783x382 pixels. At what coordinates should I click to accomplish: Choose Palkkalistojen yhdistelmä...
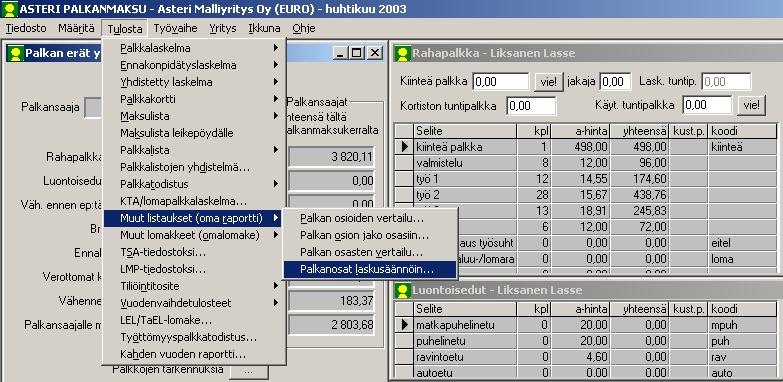click(x=193, y=167)
